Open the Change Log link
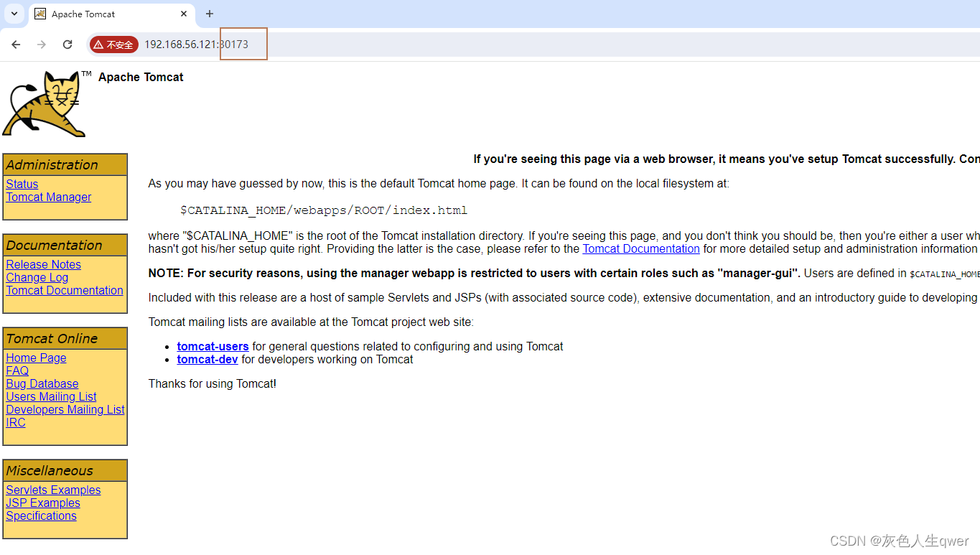 (x=37, y=277)
